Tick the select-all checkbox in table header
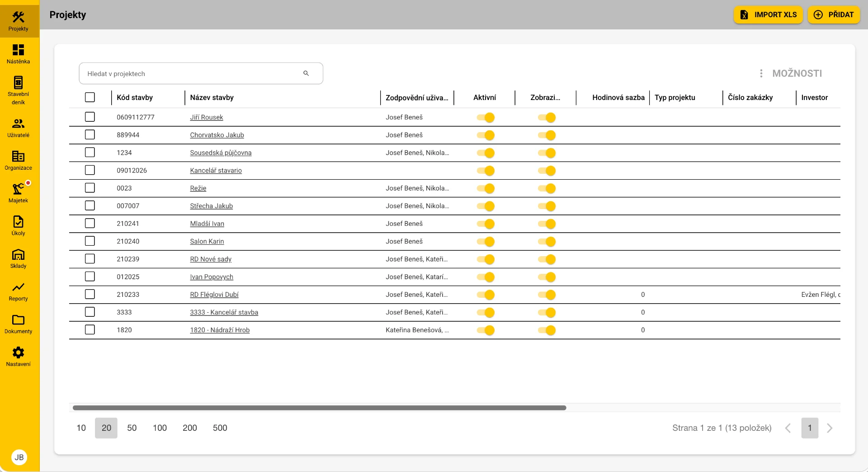868x472 pixels. click(90, 97)
